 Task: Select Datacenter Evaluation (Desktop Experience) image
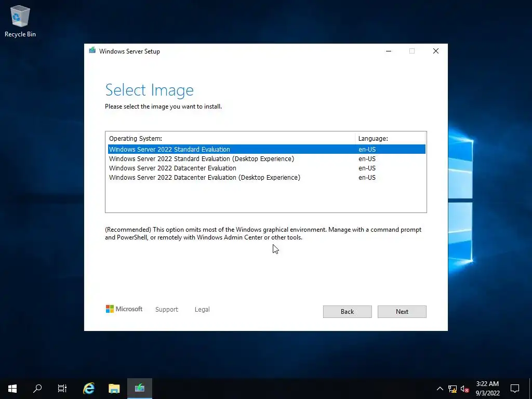tap(267, 178)
